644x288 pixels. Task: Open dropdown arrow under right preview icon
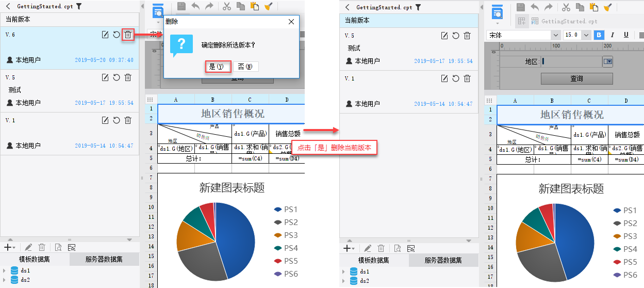[x=498, y=23]
